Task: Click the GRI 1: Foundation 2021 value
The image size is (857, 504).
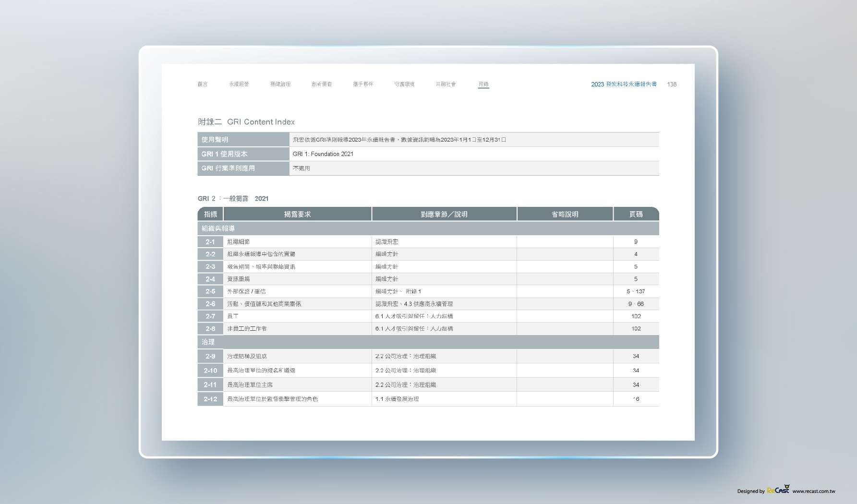Action: pyautogui.click(x=323, y=154)
